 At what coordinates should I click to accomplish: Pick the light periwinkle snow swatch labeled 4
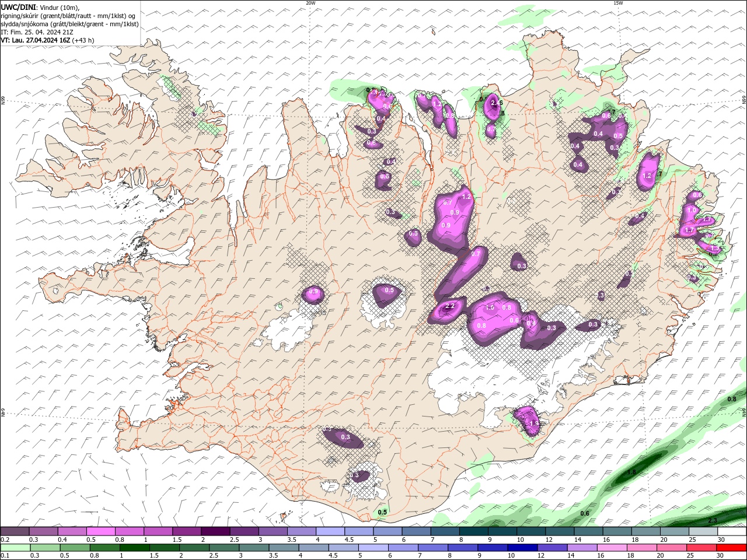click(x=330, y=531)
